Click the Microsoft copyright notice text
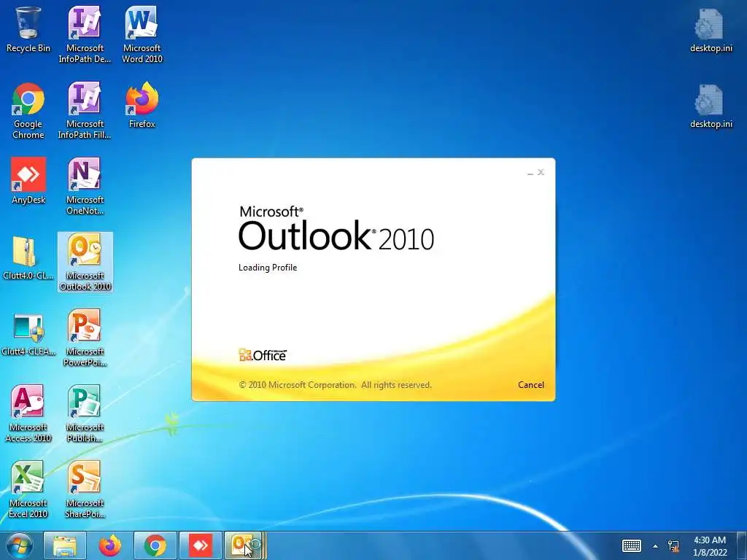747x560 pixels. 335,385
